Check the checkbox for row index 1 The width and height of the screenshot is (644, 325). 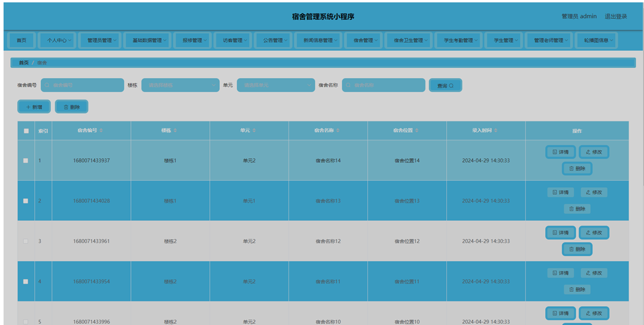(x=25, y=160)
